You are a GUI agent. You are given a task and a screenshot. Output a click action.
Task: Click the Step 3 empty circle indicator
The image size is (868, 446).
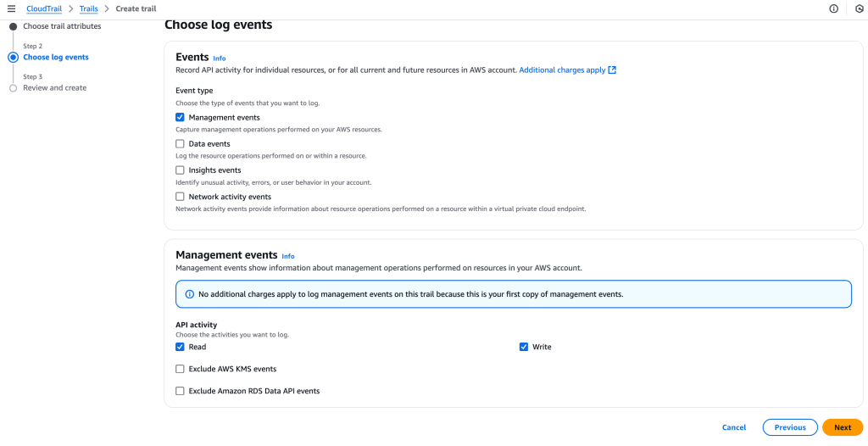coord(13,88)
